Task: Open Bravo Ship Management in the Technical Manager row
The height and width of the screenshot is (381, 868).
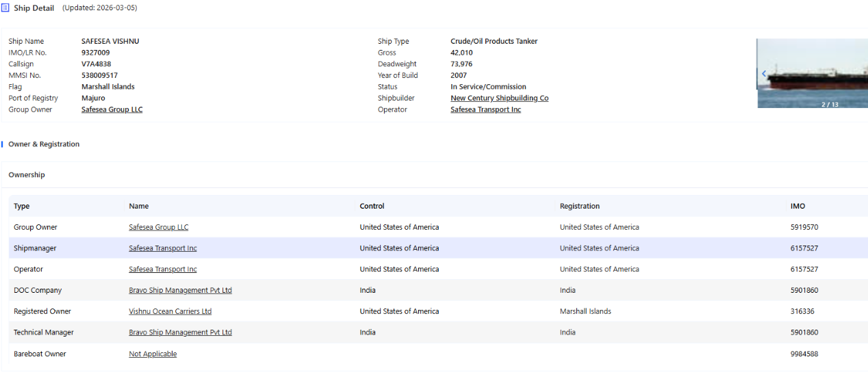Action: [x=180, y=332]
